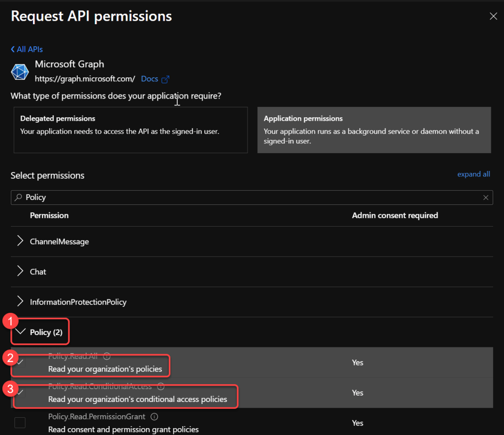
Task: Select the Application permissions option
Action: [x=374, y=130]
